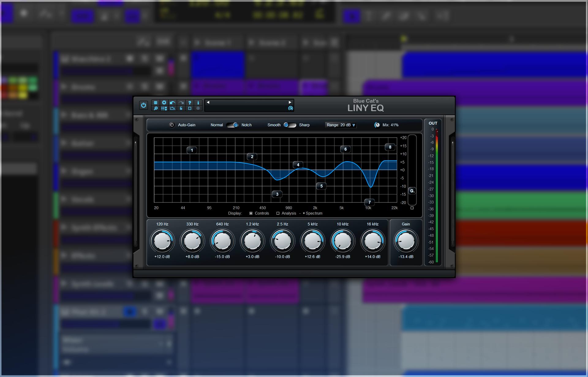Click the +12.0 dB value text
Viewport: 588px width, 377px height.
click(162, 257)
